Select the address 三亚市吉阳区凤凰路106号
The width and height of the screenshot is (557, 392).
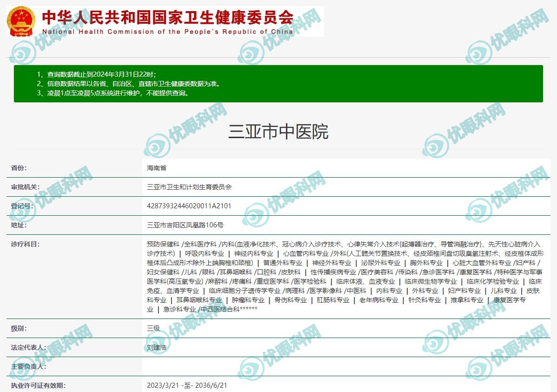[185, 225]
